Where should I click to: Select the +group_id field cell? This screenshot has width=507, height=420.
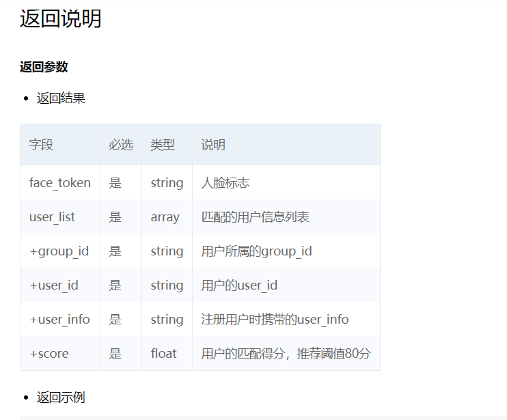tap(59, 251)
